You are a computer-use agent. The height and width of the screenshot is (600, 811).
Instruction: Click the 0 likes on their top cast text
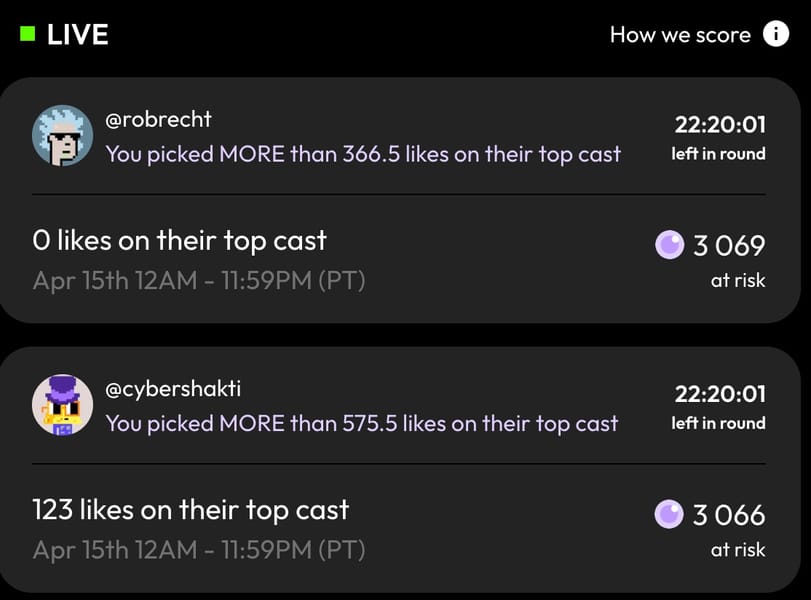point(180,240)
